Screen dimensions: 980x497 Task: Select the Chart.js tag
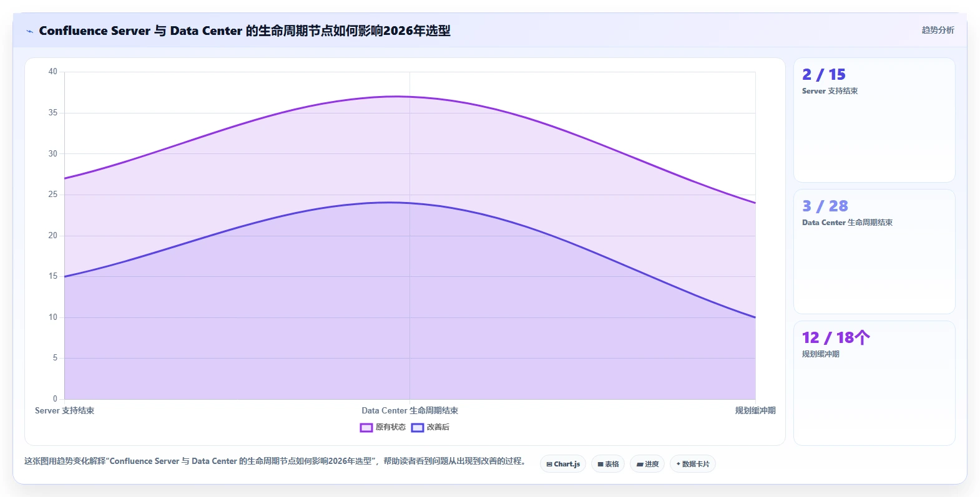pos(563,464)
